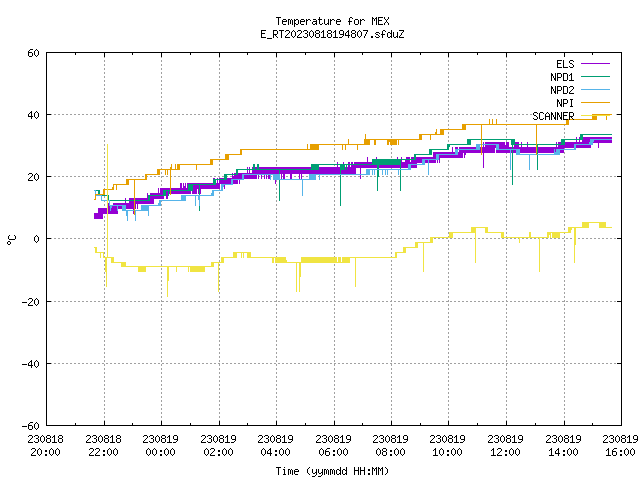Click the ELS legend label

pos(565,64)
